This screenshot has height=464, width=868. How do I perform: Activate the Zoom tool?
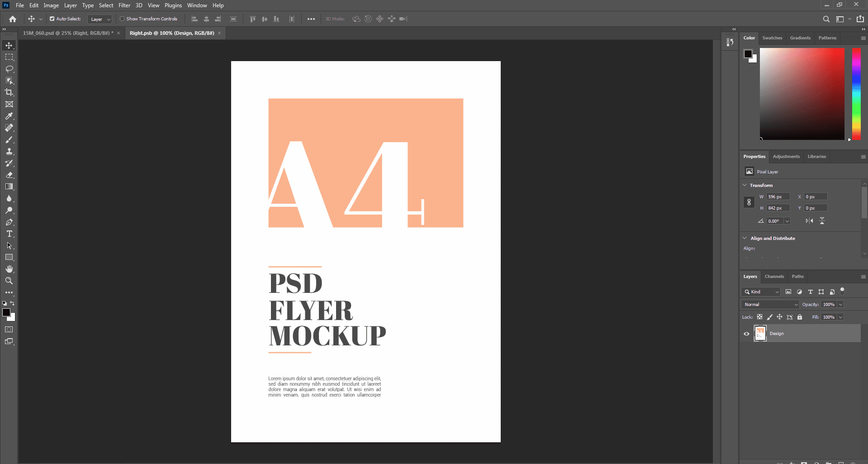coord(9,281)
